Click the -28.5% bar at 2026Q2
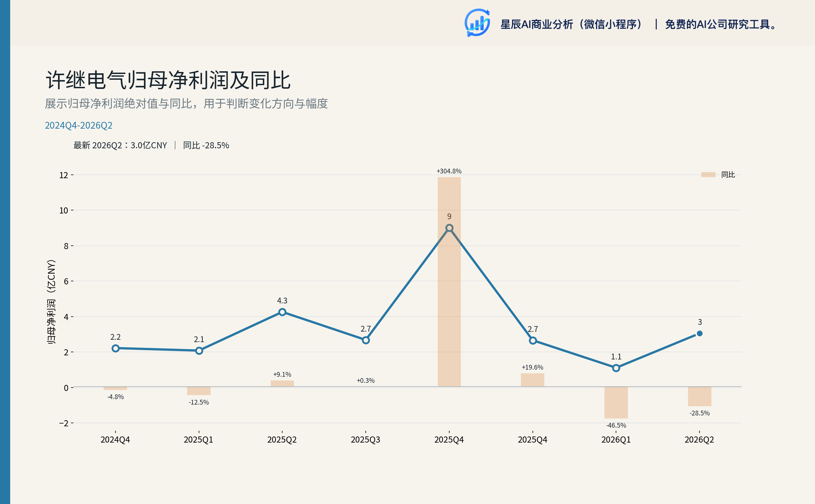The image size is (815, 504). pos(700,396)
